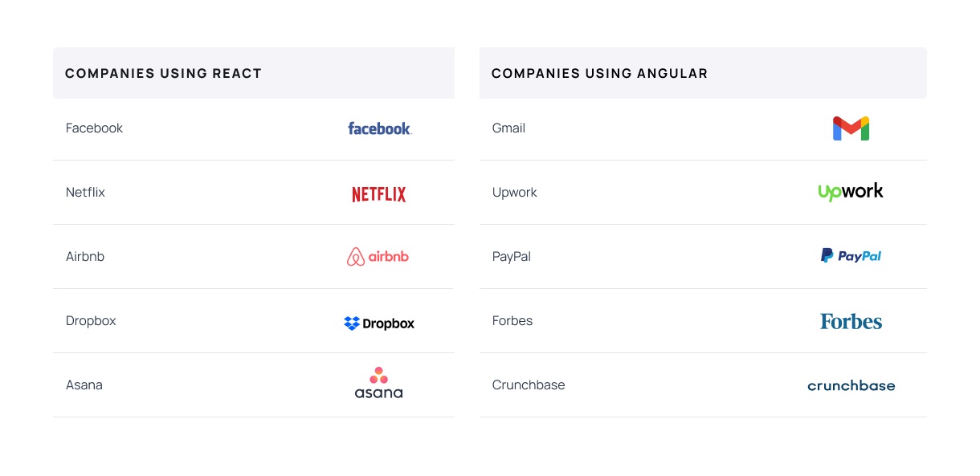Select the Upwork logo
980x476 pixels.
[x=851, y=192]
